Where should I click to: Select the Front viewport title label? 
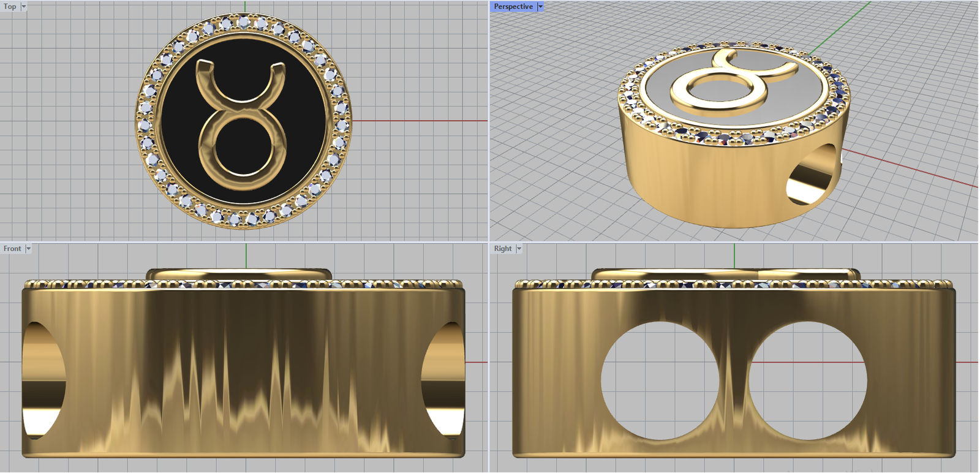point(12,249)
